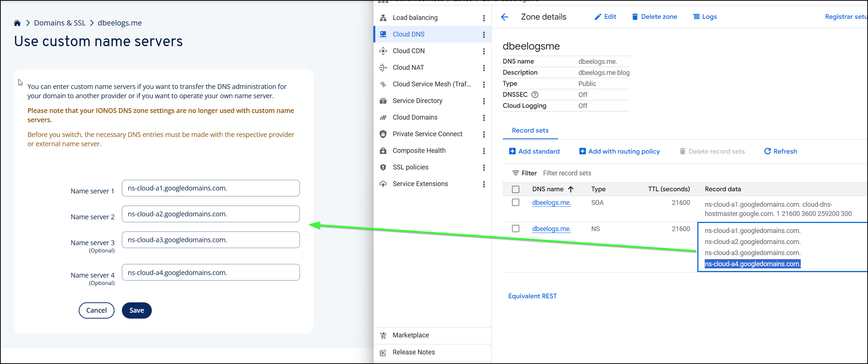Click the Name server 3 input field

(211, 240)
